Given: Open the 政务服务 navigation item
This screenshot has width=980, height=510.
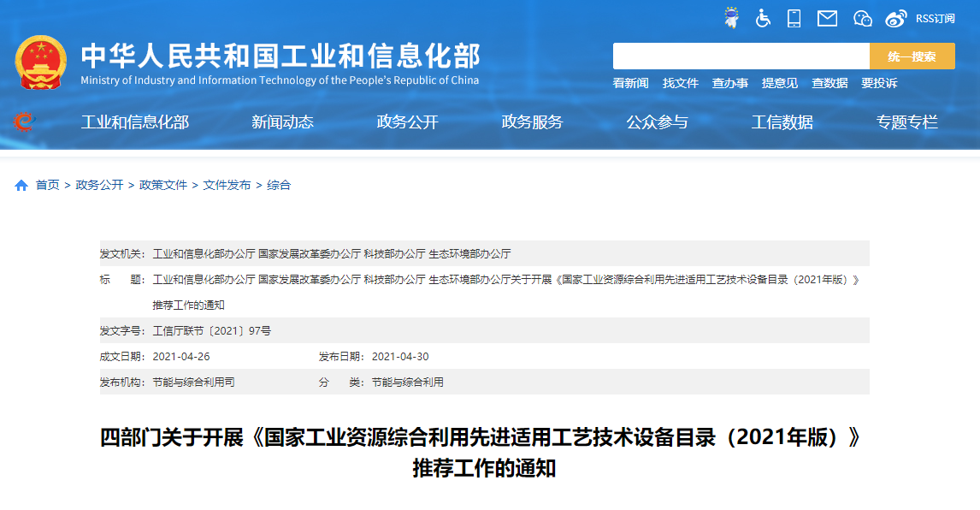Looking at the screenshot, I should coord(532,122).
